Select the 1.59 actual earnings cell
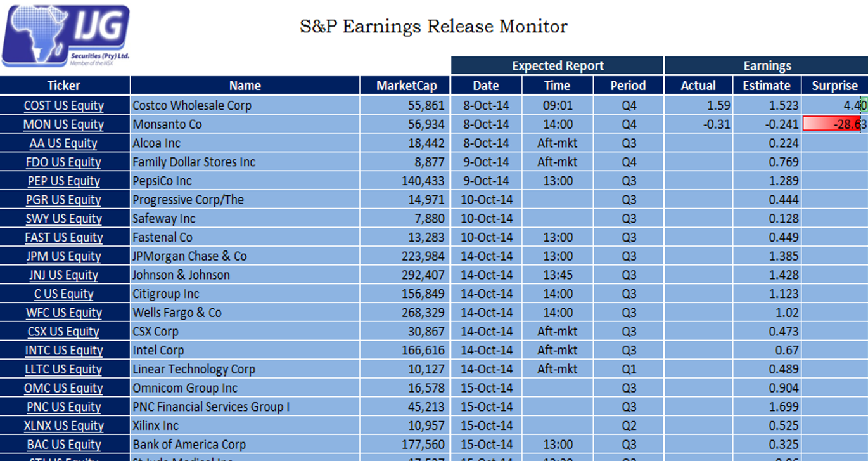Viewport: 868px width, 461px height. [x=698, y=105]
